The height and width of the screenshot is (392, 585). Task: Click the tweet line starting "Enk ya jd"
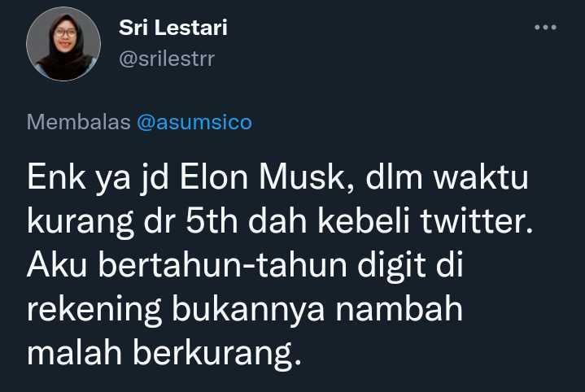click(x=277, y=178)
